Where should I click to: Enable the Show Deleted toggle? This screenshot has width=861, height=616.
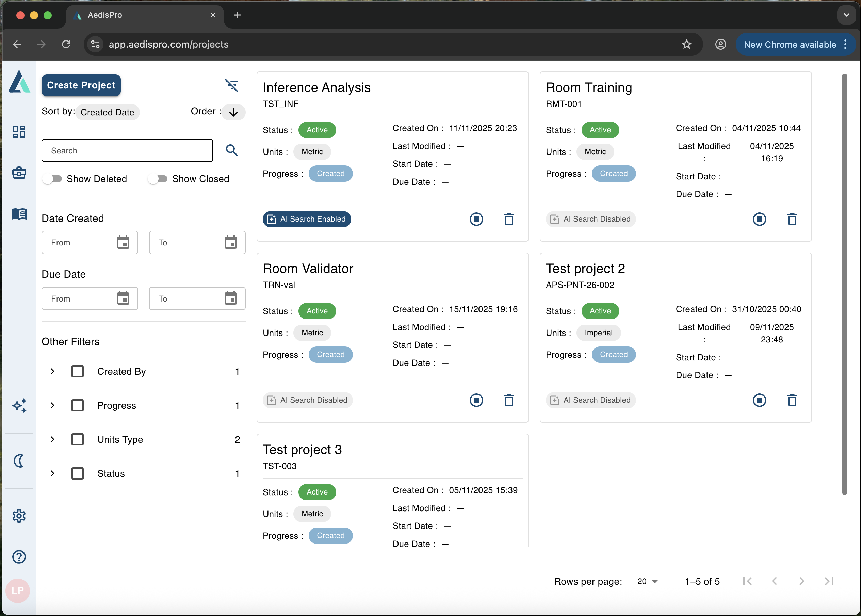click(x=53, y=178)
